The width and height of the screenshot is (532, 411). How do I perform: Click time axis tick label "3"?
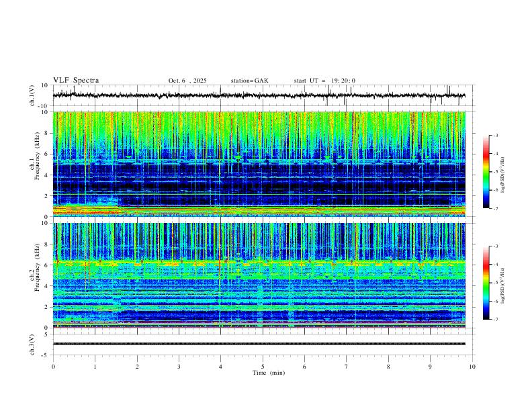pyautogui.click(x=179, y=367)
